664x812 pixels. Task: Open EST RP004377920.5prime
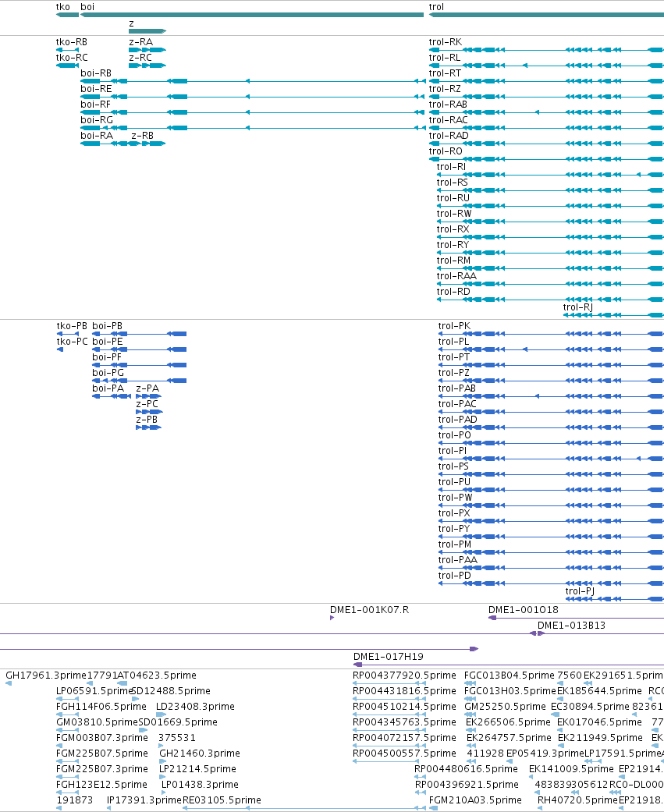[x=404, y=675]
